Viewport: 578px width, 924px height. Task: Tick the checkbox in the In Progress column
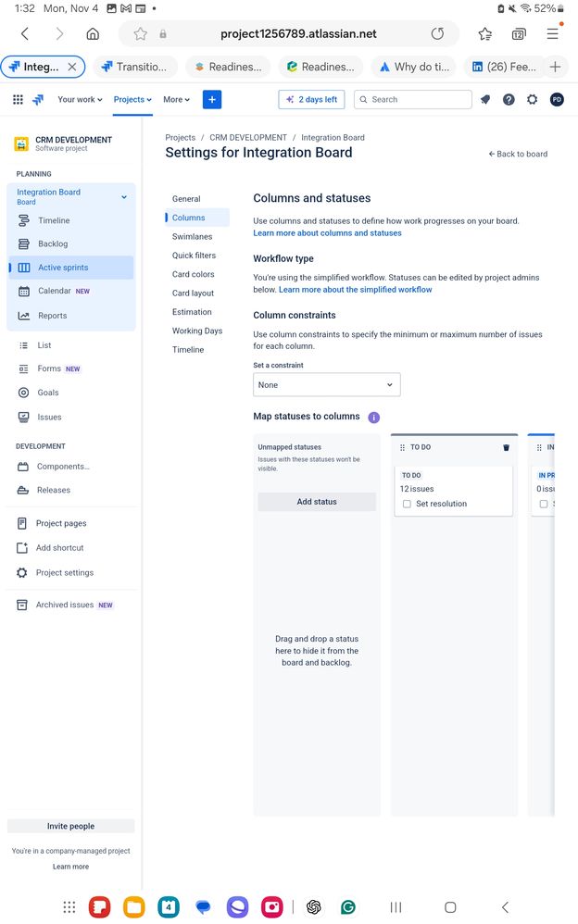(544, 504)
